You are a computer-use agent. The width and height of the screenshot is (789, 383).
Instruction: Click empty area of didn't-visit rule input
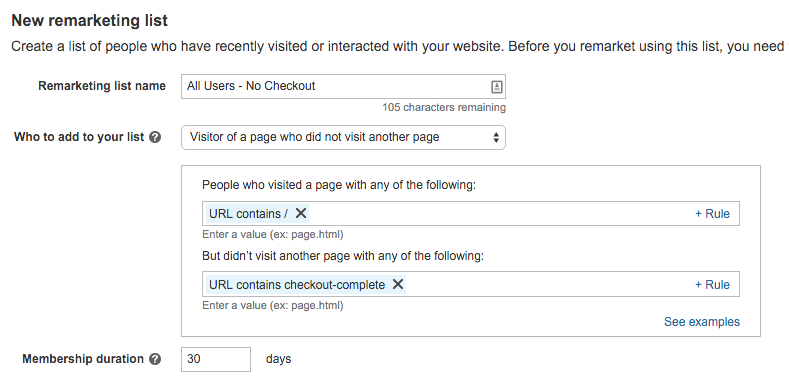click(548, 285)
